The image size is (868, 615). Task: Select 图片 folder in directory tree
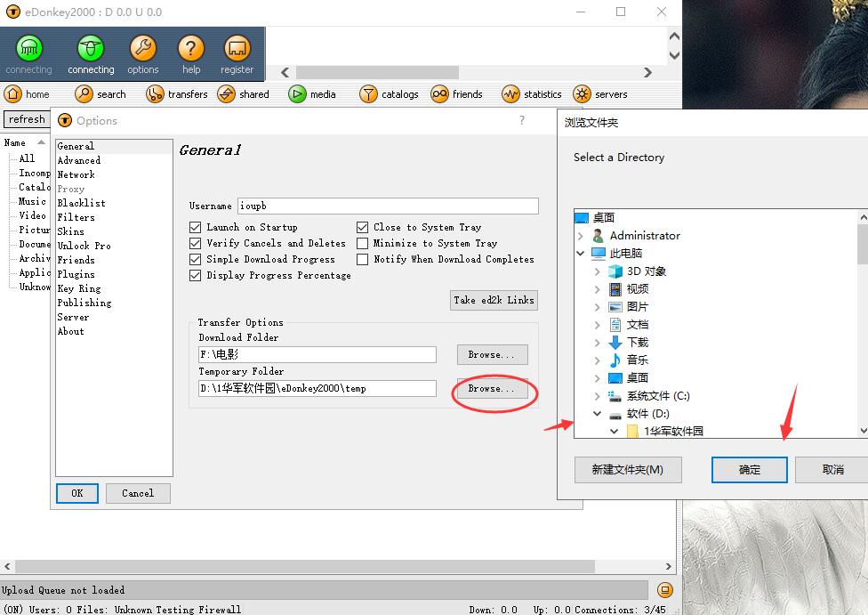point(637,306)
